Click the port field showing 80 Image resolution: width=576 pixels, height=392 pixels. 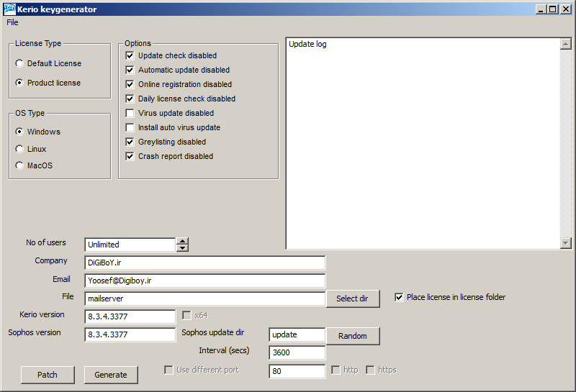(297, 371)
